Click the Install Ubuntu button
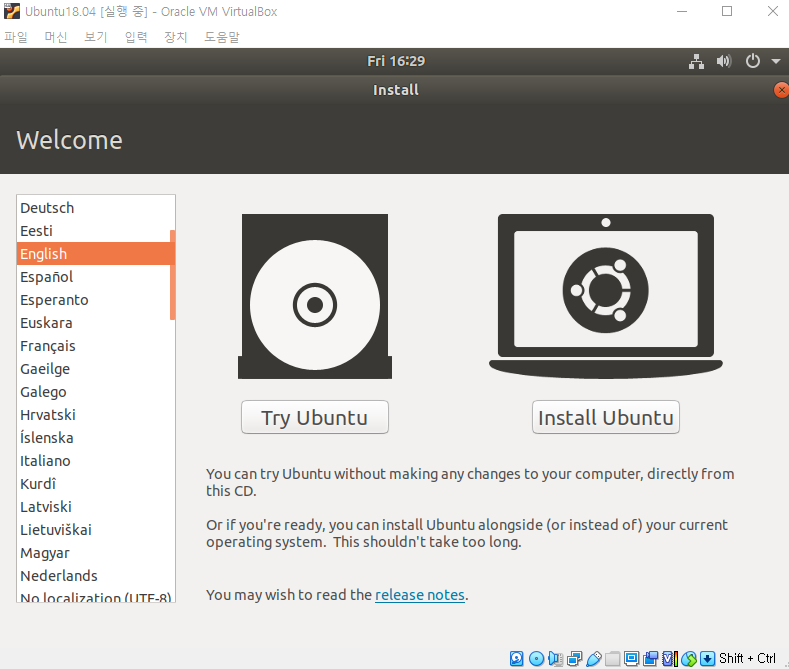The width and height of the screenshot is (789, 669). pos(606,417)
